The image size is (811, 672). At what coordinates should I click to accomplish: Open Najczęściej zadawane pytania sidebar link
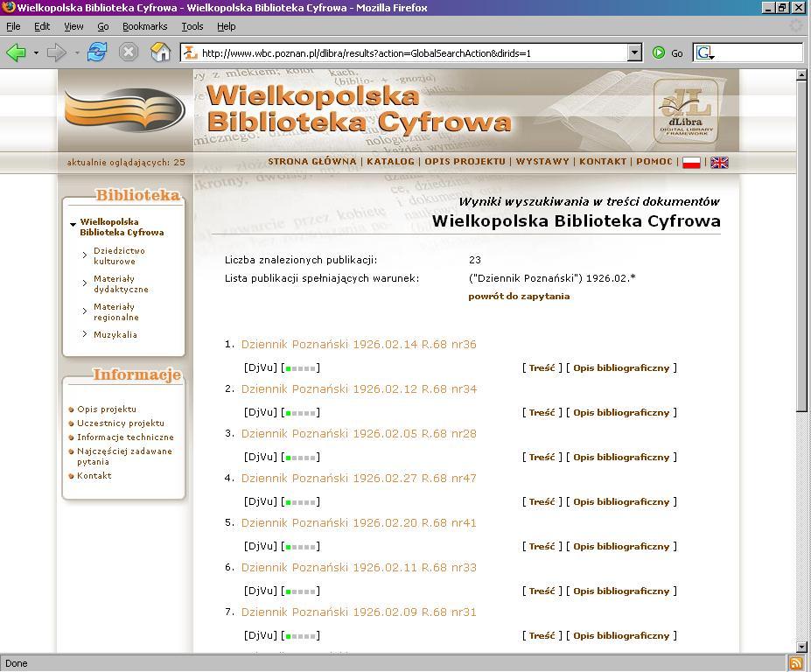(x=124, y=456)
